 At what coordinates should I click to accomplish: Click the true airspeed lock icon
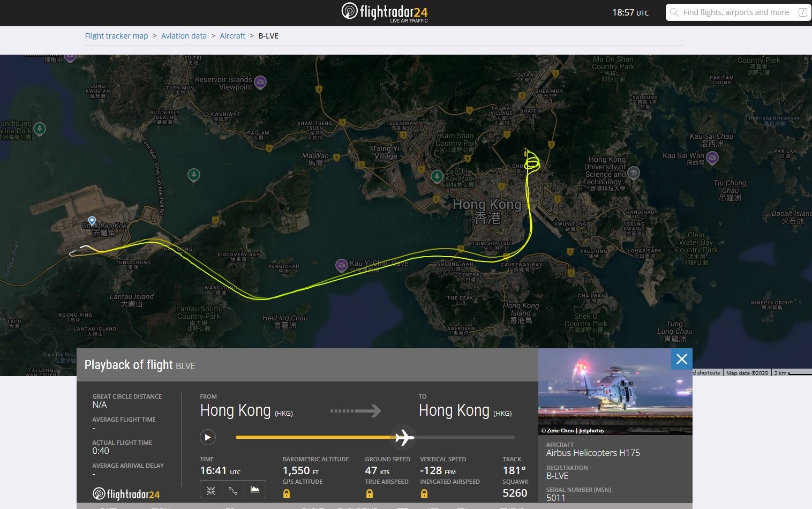tap(369, 493)
